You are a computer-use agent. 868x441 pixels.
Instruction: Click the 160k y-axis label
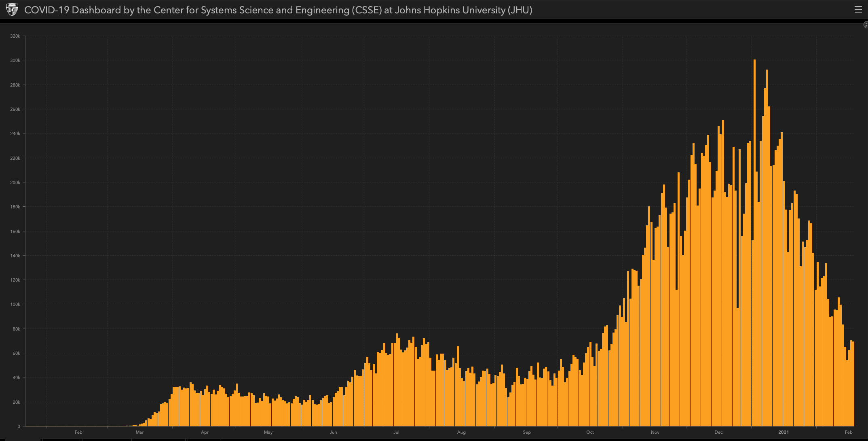point(15,231)
